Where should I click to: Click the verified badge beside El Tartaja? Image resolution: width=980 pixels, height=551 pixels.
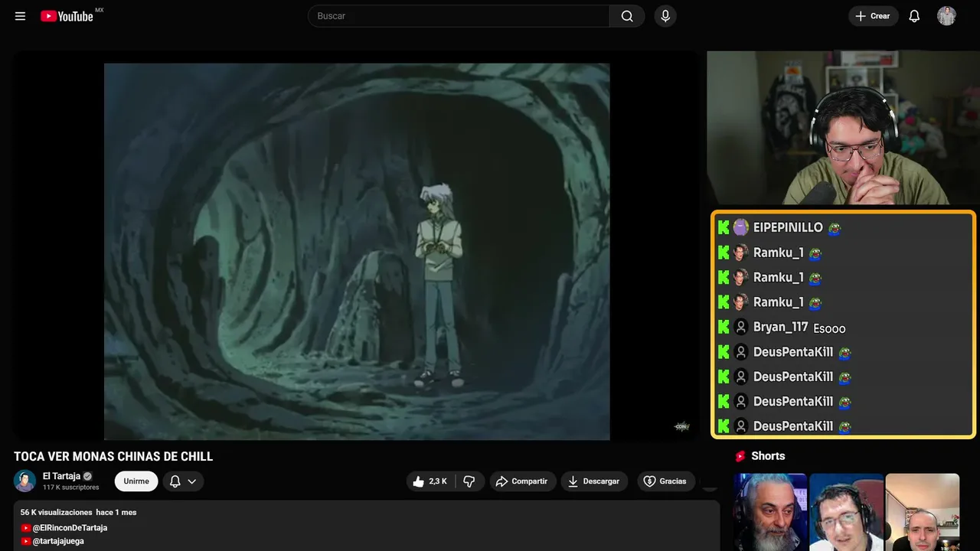(x=87, y=476)
